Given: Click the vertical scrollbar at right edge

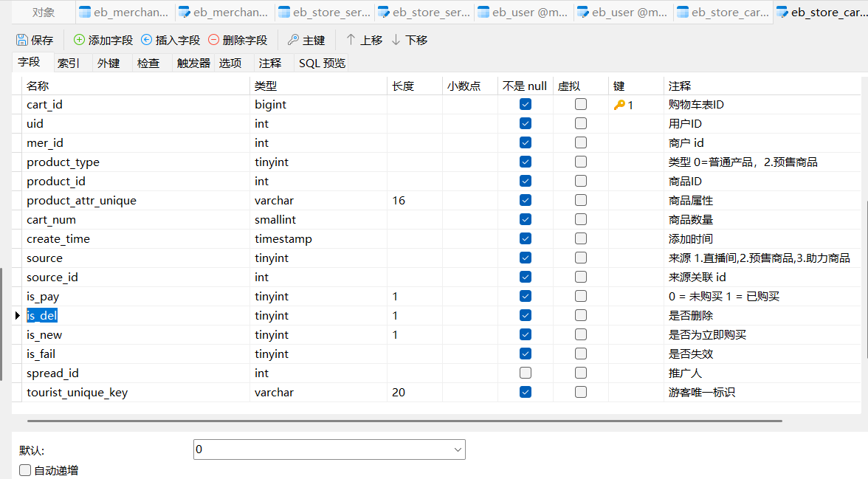Looking at the screenshot, I should 865,280.
